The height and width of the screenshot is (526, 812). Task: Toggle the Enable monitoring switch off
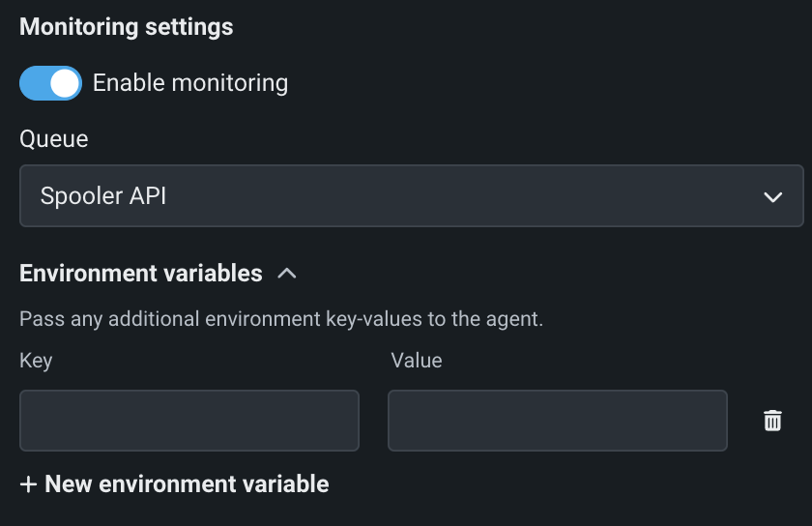[x=50, y=83]
